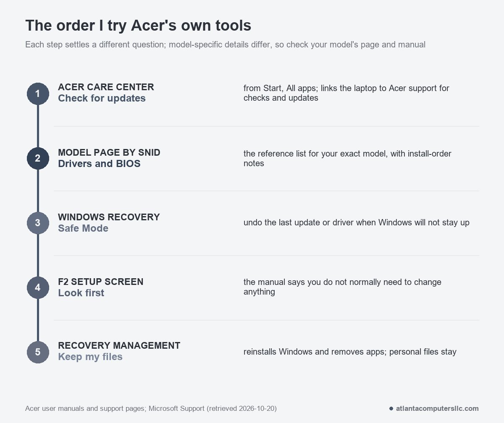
Task: Click the "MODEL PAGE BY SNID" heading
Action: pos(109,152)
